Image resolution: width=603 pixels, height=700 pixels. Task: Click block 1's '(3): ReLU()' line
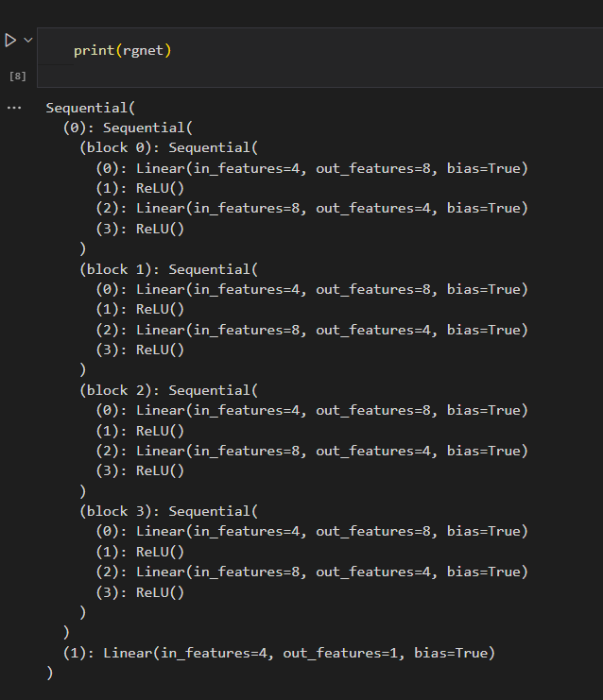[140, 350]
